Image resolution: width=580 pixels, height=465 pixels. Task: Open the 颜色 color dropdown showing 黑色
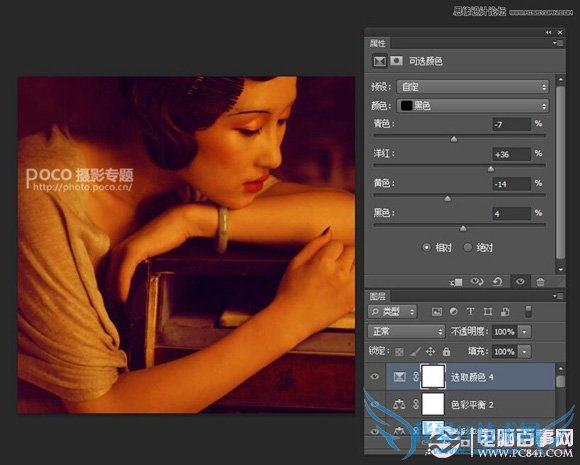click(x=473, y=106)
